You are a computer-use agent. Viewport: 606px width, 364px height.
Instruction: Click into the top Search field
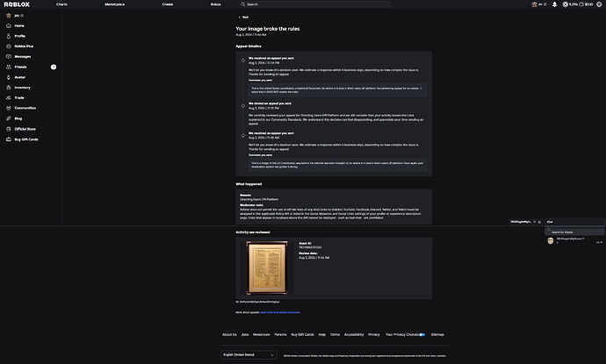click(315, 4)
